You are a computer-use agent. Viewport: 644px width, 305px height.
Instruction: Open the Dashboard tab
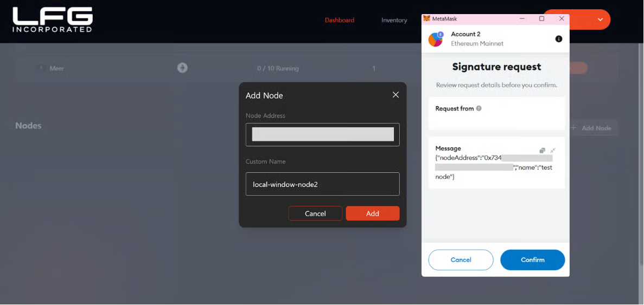click(339, 20)
